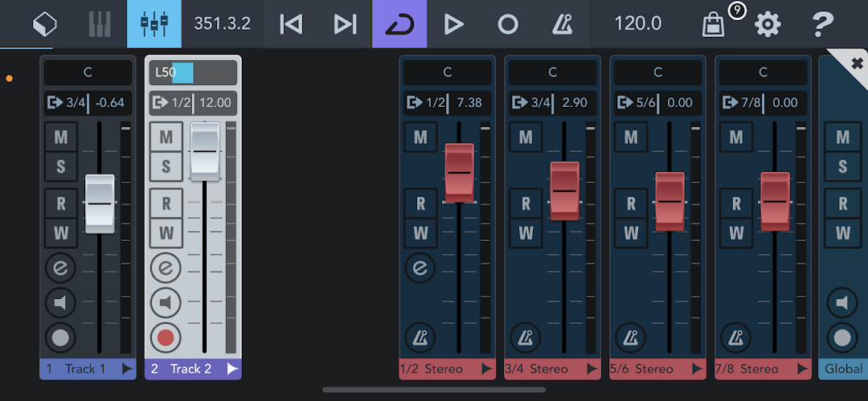Image resolution: width=868 pixels, height=401 pixels.
Task: Expand the 3/4 Stereo output channel arrow
Action: point(592,369)
